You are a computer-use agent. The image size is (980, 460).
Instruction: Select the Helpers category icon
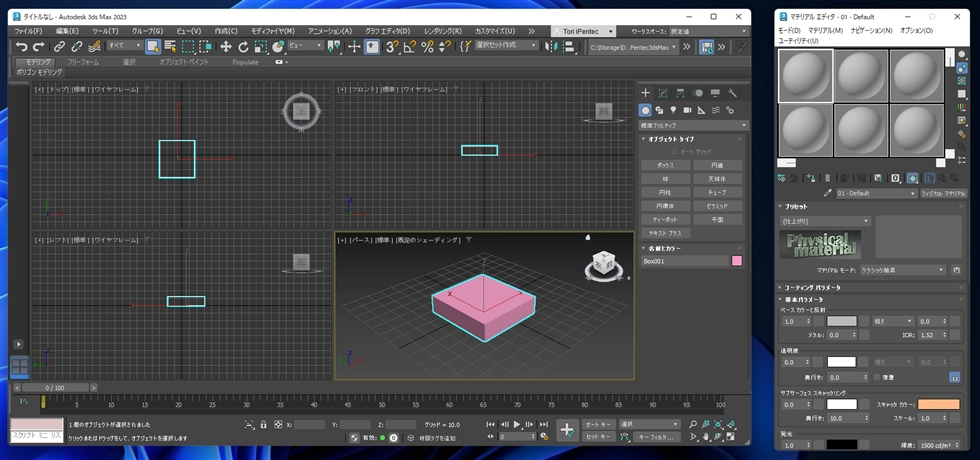[701, 110]
